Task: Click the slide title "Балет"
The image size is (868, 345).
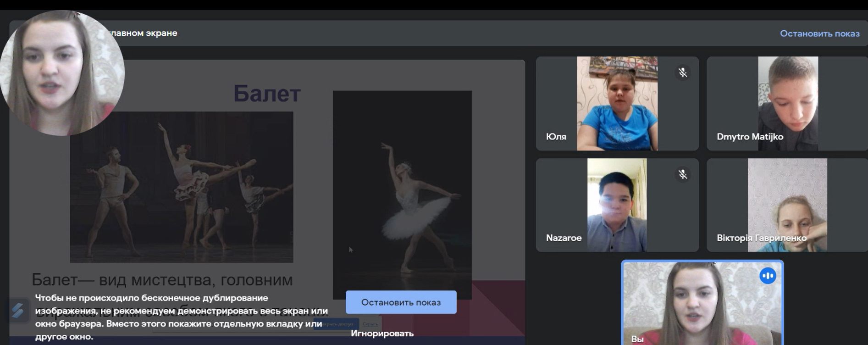Action: (267, 94)
